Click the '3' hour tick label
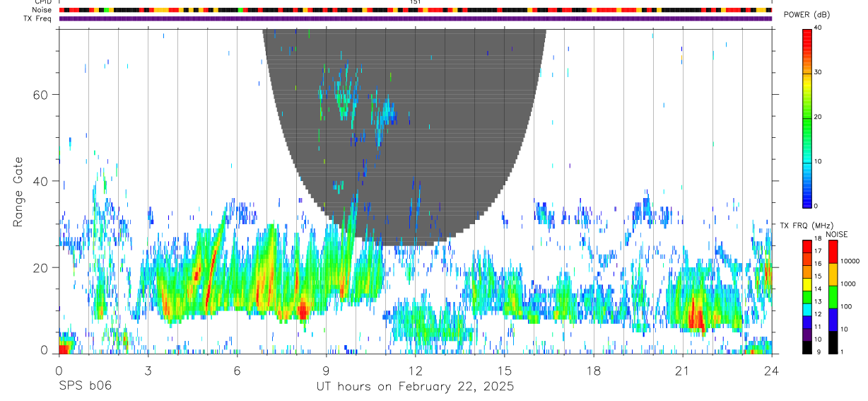This screenshot has height=401, width=868. coord(148,370)
